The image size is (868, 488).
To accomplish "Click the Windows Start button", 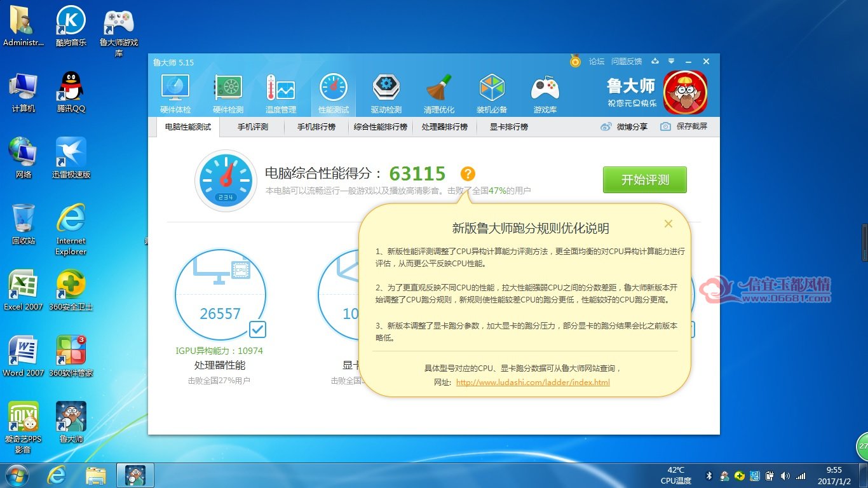I will [x=17, y=475].
